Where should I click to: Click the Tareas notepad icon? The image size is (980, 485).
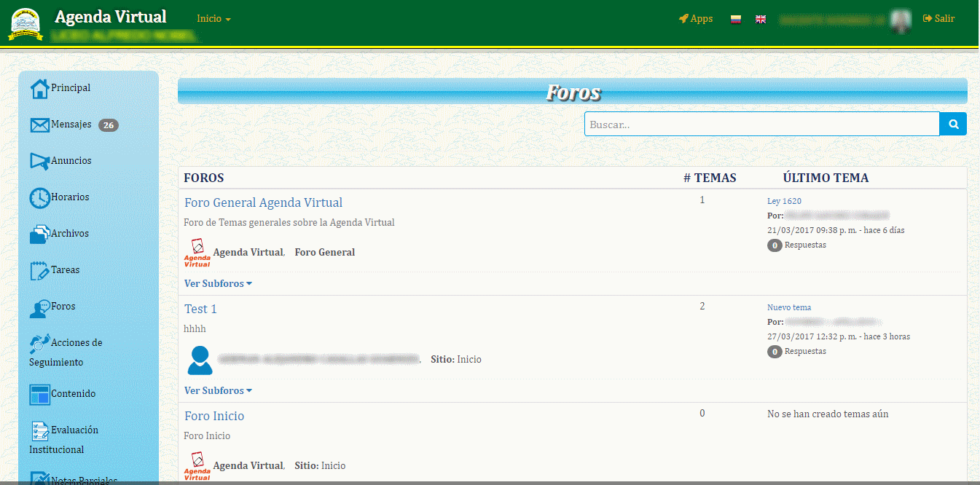39,270
